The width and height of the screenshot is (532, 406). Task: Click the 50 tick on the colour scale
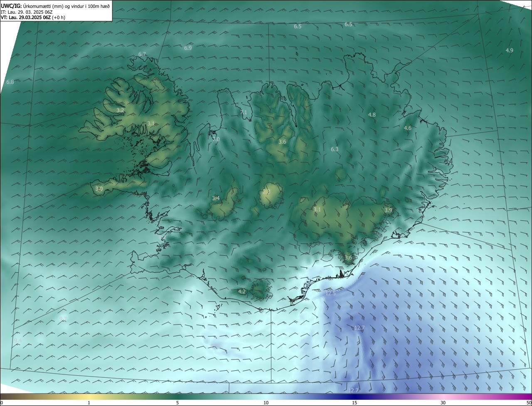(529, 403)
